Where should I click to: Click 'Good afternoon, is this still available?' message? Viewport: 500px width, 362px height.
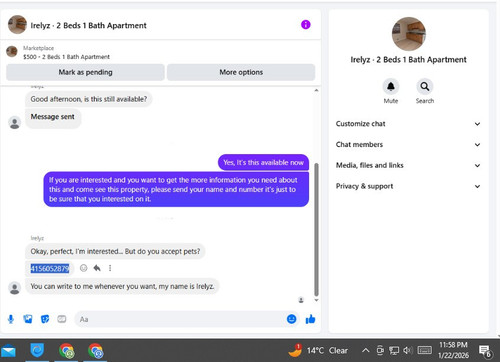coord(89,99)
